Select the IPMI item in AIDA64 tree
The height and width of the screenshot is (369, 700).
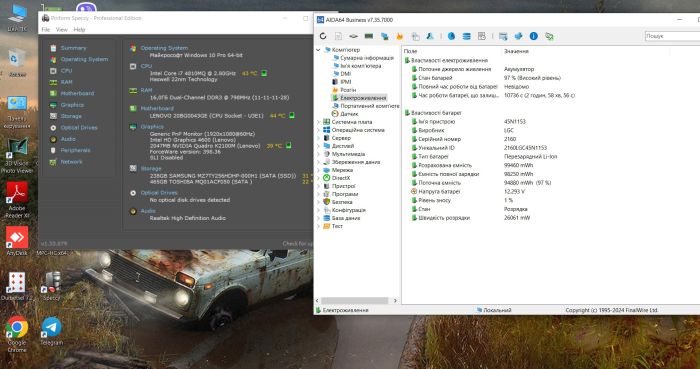[x=346, y=82]
